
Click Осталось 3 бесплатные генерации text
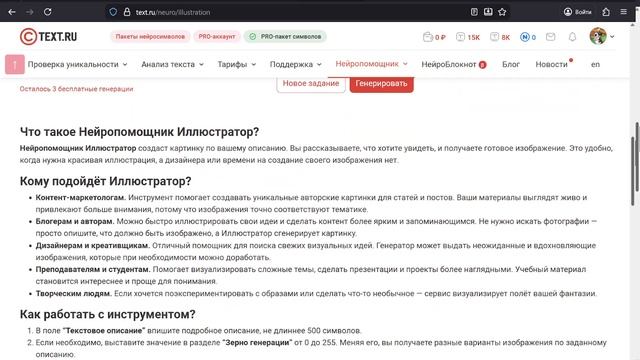coord(76,89)
